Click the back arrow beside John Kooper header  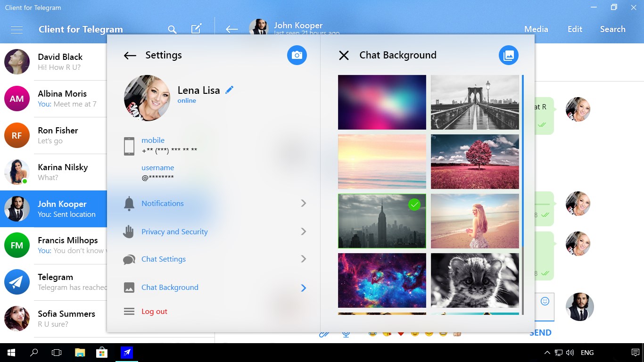coord(231,29)
